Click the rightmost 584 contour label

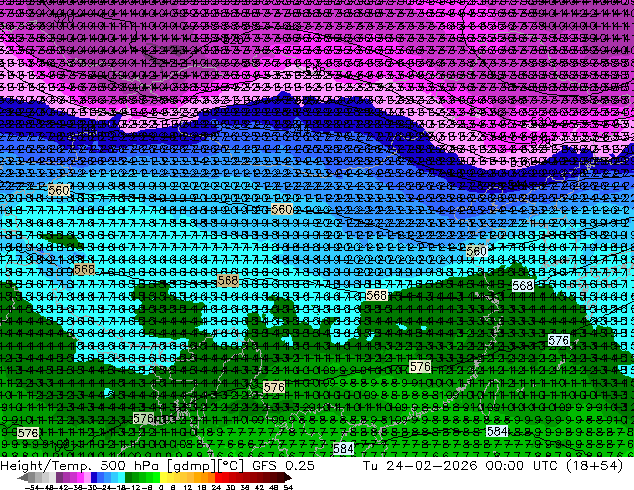point(497,431)
